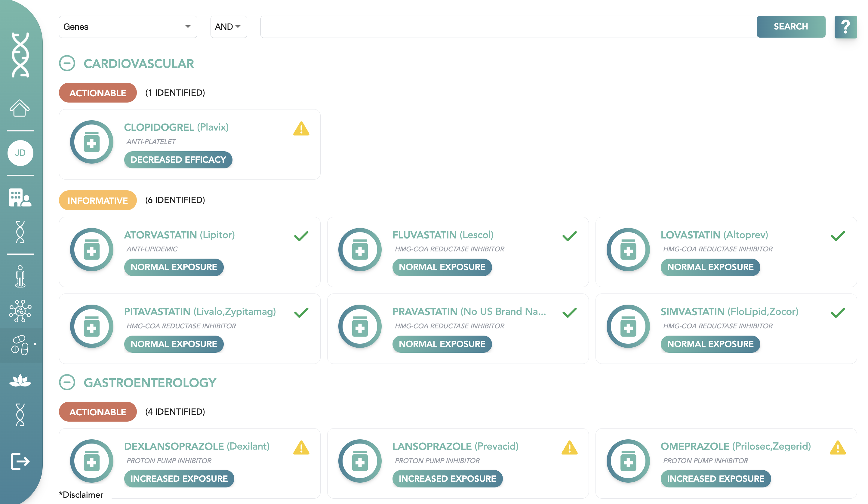Select the human body sidebar icon
This screenshot has width=868, height=504.
pos(20,276)
